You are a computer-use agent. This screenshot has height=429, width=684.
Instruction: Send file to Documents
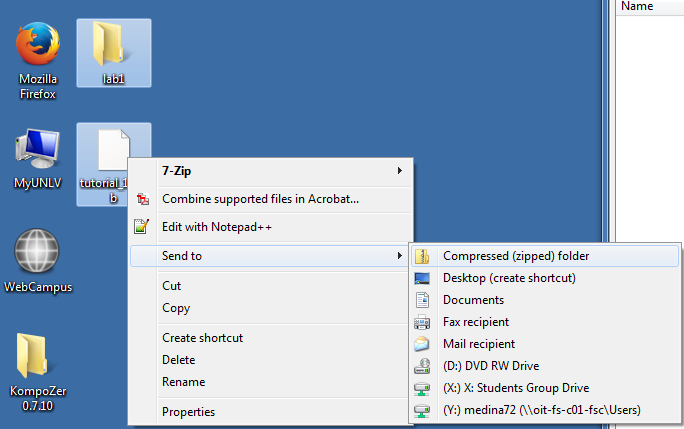click(x=473, y=300)
